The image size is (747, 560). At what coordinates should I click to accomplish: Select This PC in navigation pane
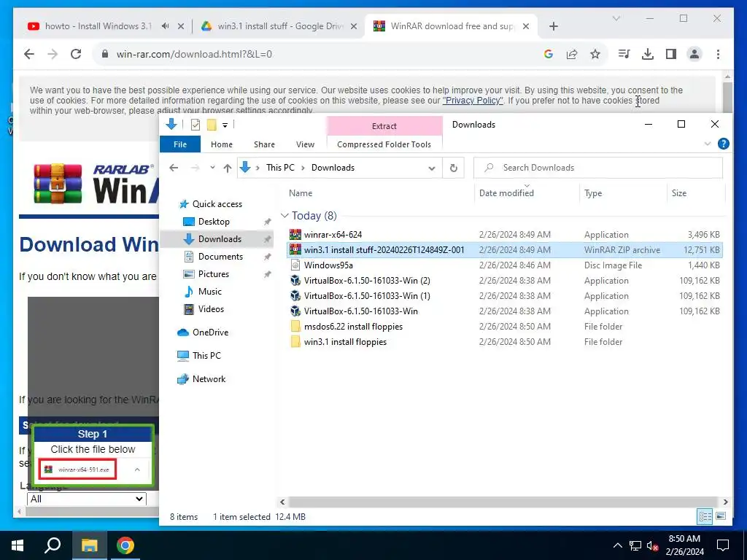[x=206, y=356]
